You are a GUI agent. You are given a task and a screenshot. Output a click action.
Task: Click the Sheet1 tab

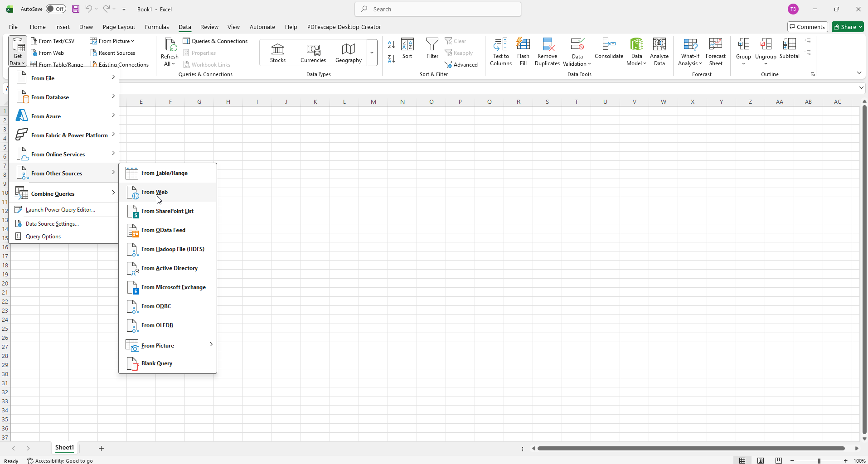click(x=64, y=448)
